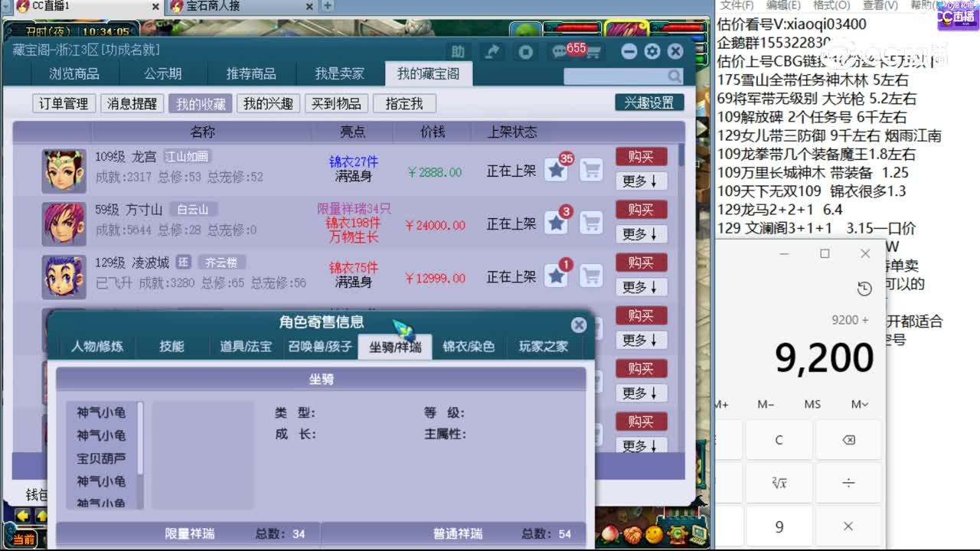The image size is (980, 551).
Task: Open the 浏览商品 tab
Action: click(74, 74)
